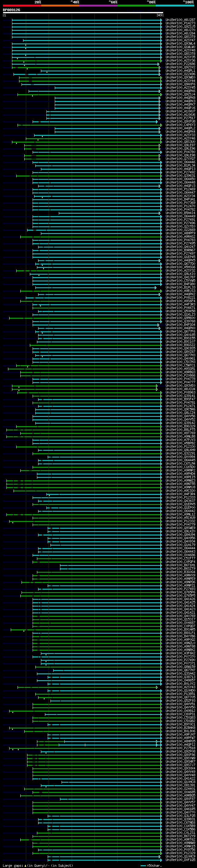Select hit label UniRef100_A9NT55
The width and height of the screenshot is (197, 868).
pyautogui.click(x=180, y=484)
